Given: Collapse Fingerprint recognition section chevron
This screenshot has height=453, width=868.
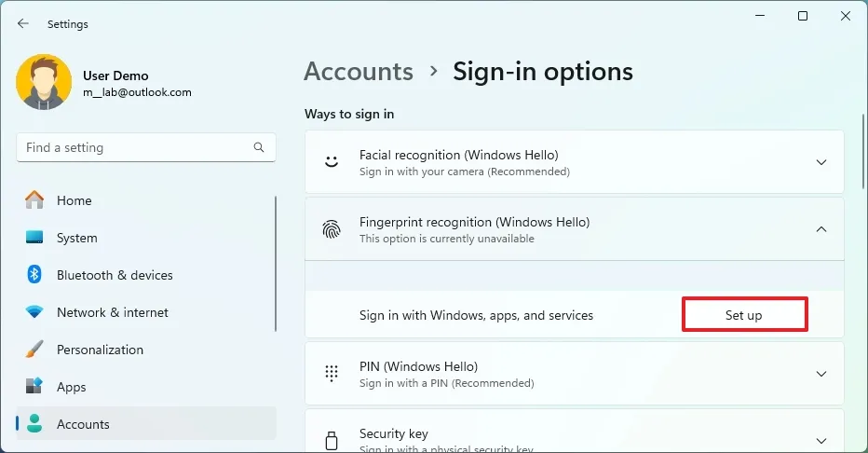Looking at the screenshot, I should point(821,229).
